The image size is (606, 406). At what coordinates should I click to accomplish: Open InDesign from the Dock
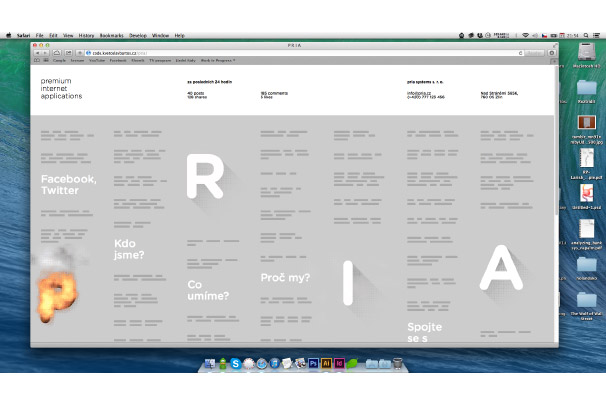click(340, 364)
